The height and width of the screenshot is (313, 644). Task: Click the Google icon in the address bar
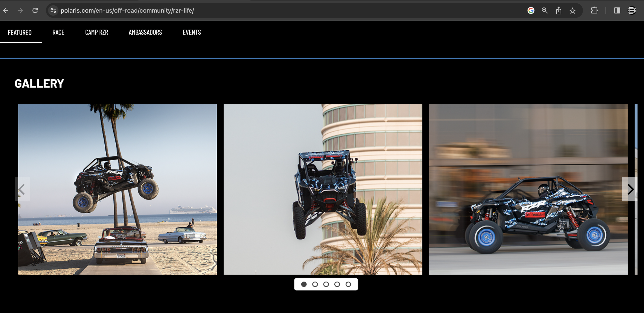[x=531, y=11]
